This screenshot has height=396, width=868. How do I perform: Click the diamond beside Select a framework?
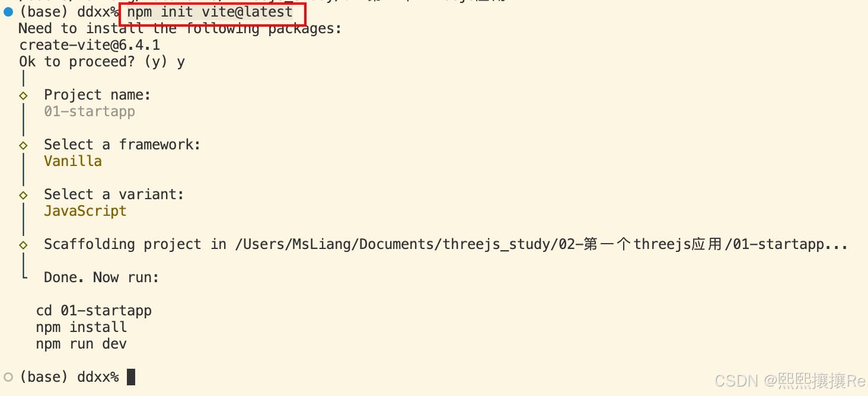(x=23, y=145)
